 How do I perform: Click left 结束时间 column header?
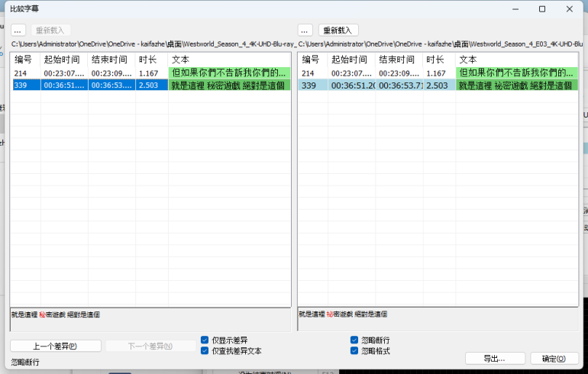pyautogui.click(x=111, y=60)
